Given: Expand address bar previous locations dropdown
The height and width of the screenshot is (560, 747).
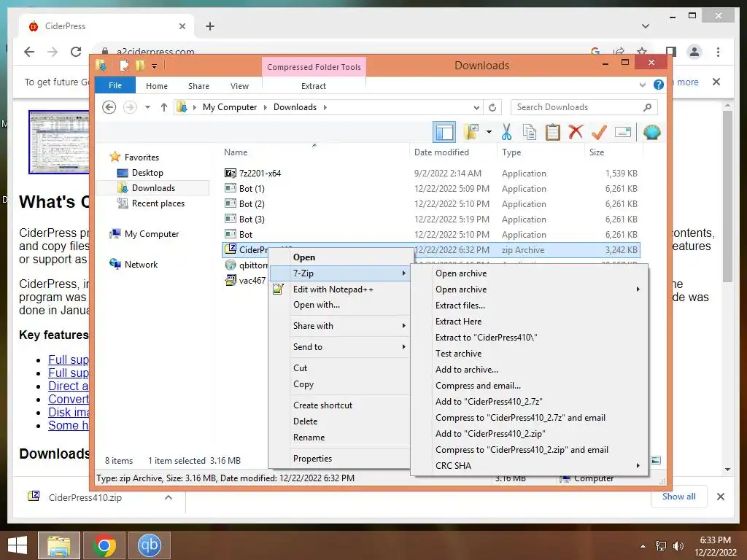Looking at the screenshot, I should [476, 107].
